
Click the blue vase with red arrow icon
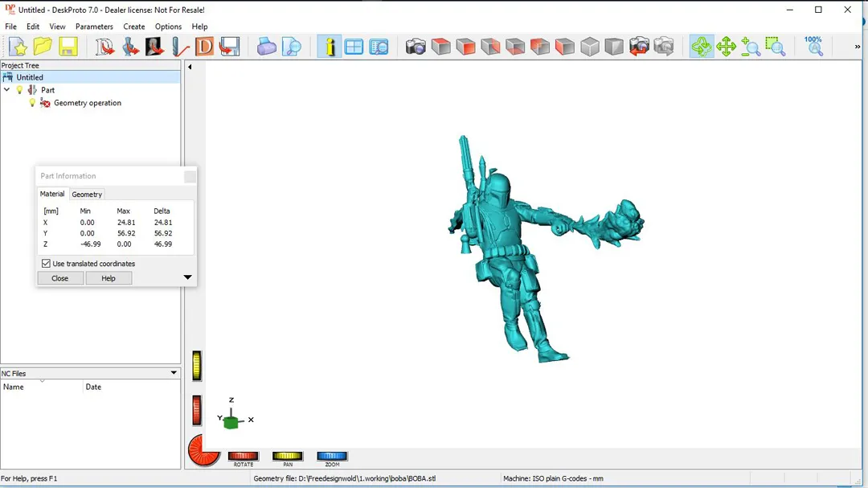[x=130, y=47]
